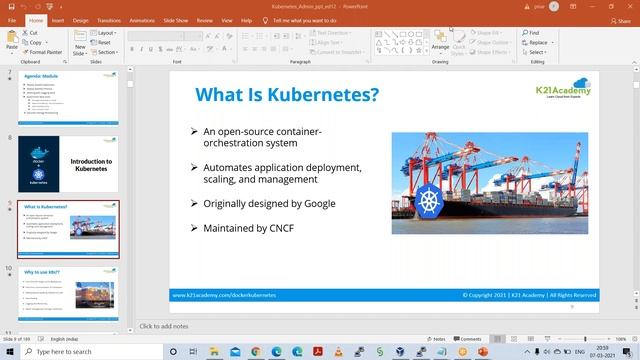Switch to Reading View
The image size is (640, 360).
531,339
